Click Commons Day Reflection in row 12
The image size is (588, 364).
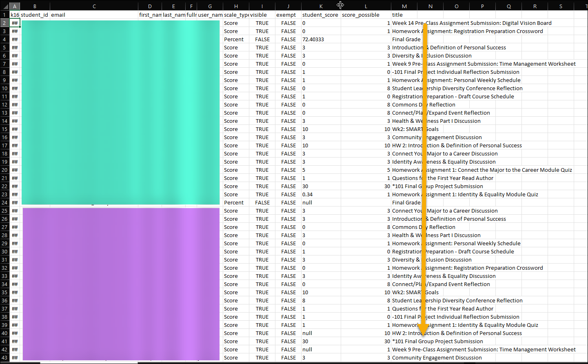424,104
